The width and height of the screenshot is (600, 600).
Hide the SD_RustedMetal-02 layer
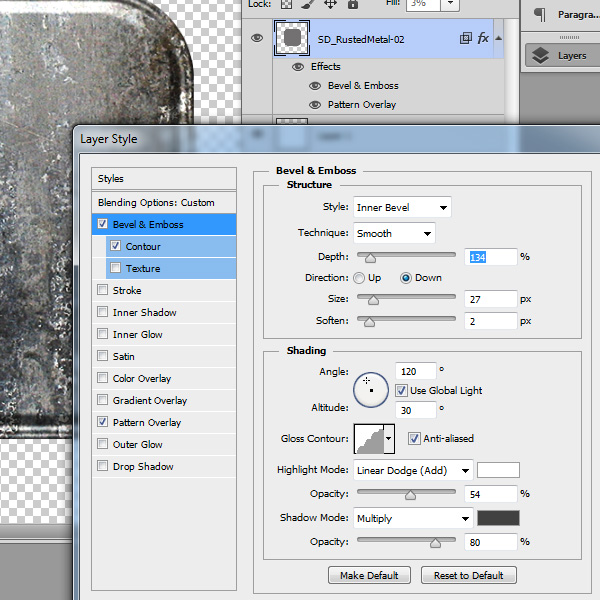257,38
